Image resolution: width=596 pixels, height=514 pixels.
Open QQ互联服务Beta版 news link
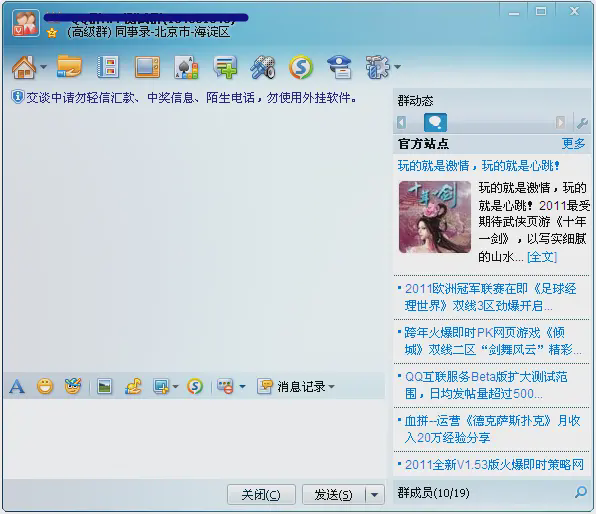pyautogui.click(x=486, y=385)
